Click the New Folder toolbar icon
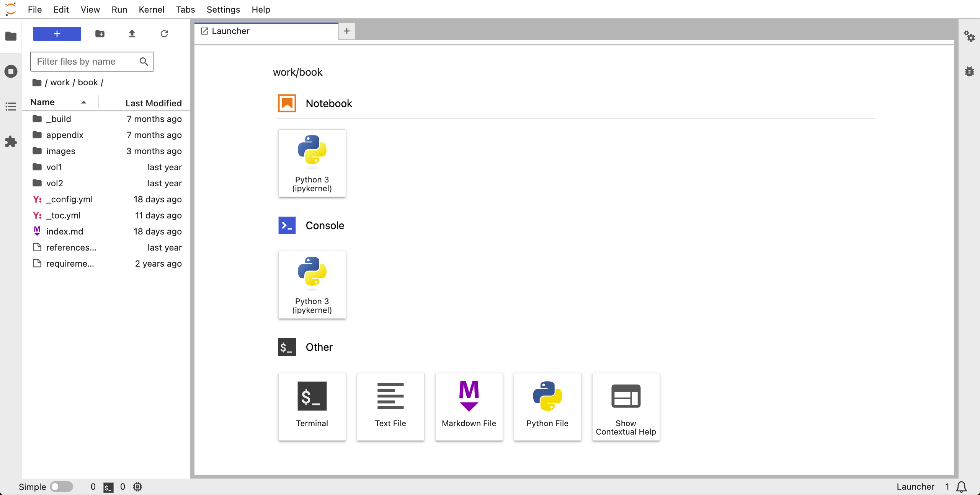The width and height of the screenshot is (980, 495). coord(100,34)
